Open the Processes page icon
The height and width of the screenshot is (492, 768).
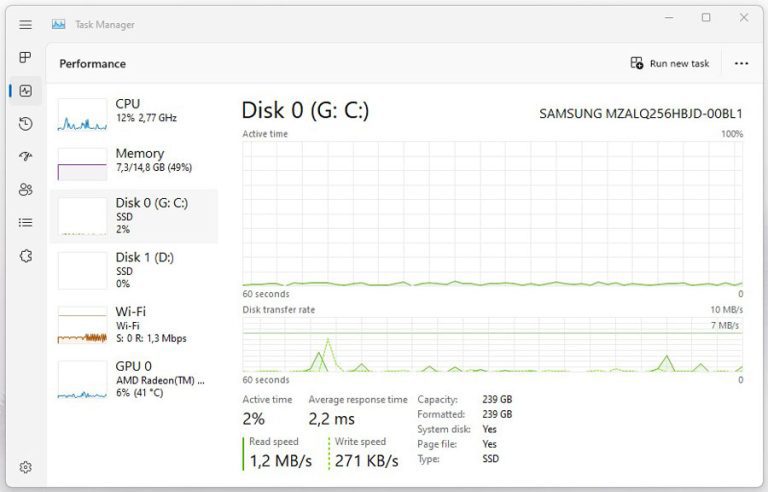pos(26,58)
